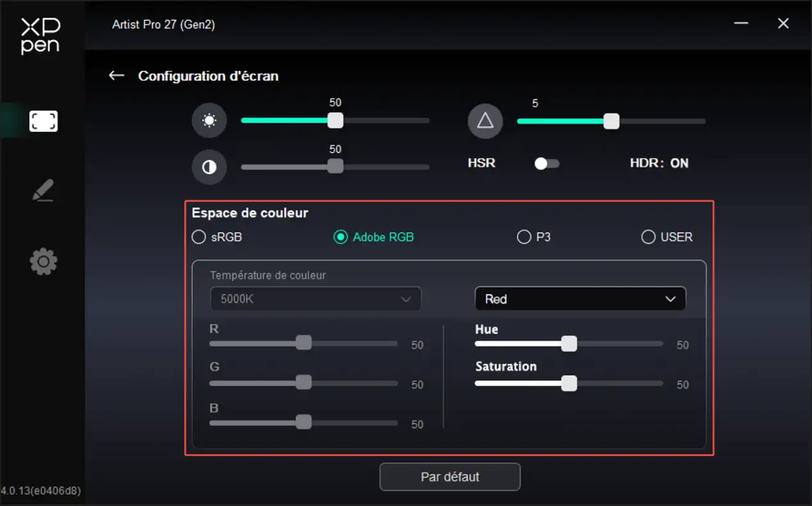Click the XPPen logo
Viewport: 812px width, 506px height.
[40, 36]
